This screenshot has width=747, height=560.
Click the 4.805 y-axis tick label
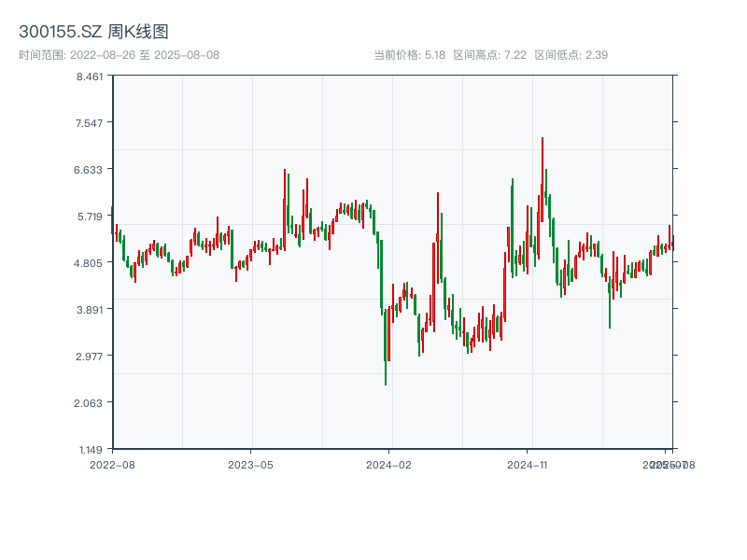[90, 262]
